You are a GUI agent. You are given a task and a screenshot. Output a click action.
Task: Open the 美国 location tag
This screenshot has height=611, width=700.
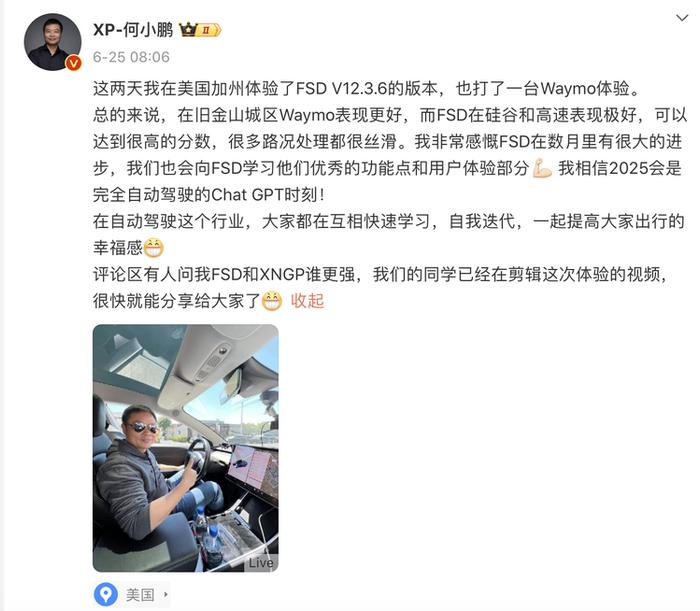click(140, 595)
